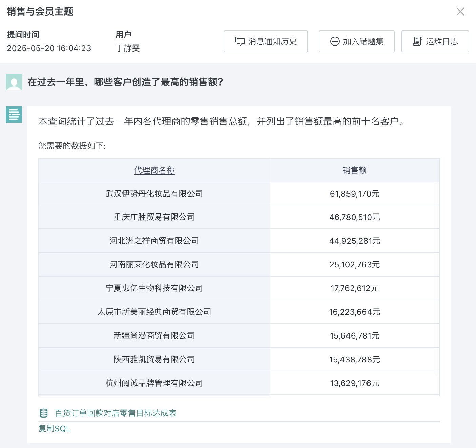Viewport: 476px width, 448px height.
Task: Click the 15,646,781元 sales value
Action: pyautogui.click(x=355, y=335)
